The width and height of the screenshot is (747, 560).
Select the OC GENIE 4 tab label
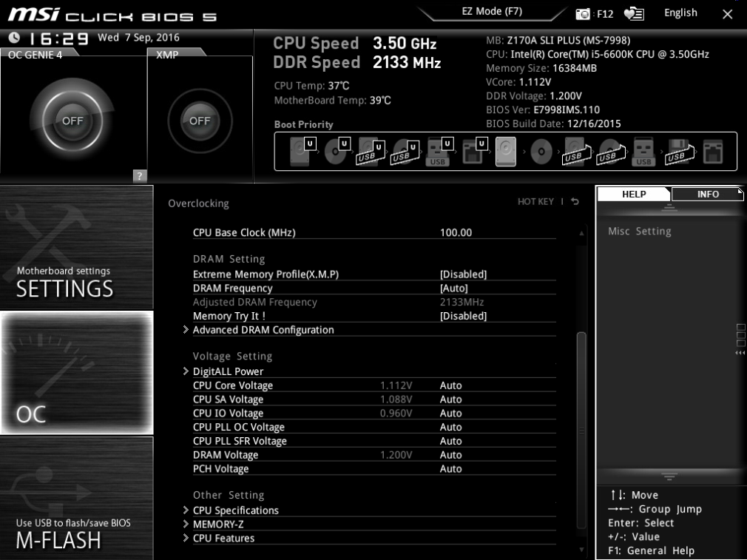(36, 54)
